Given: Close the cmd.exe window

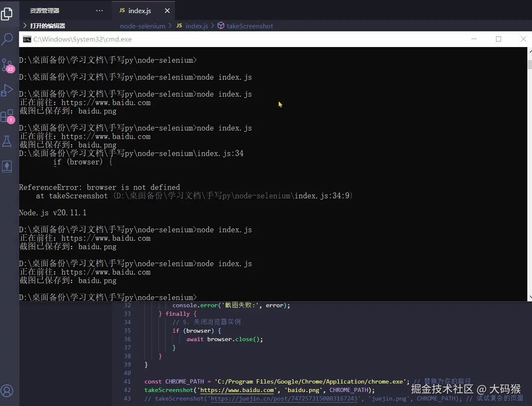Looking at the screenshot, I should click(523, 39).
